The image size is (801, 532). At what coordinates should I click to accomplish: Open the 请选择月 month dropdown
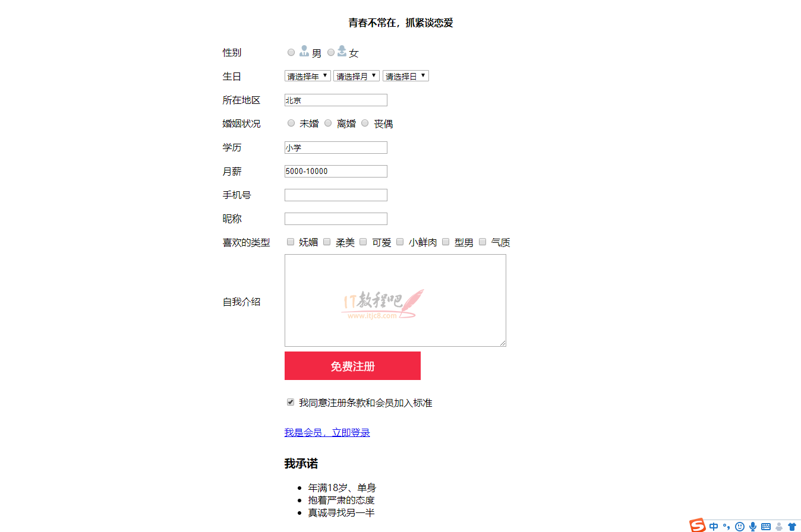[x=357, y=76]
